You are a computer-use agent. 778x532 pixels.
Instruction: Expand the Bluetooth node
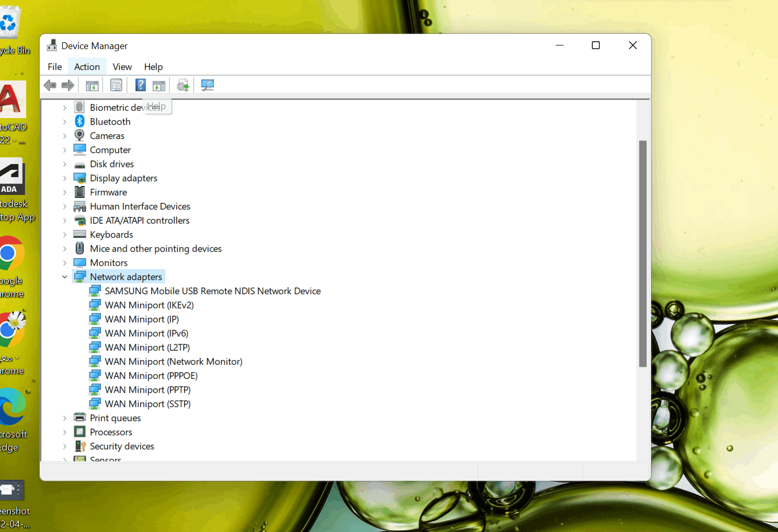65,122
